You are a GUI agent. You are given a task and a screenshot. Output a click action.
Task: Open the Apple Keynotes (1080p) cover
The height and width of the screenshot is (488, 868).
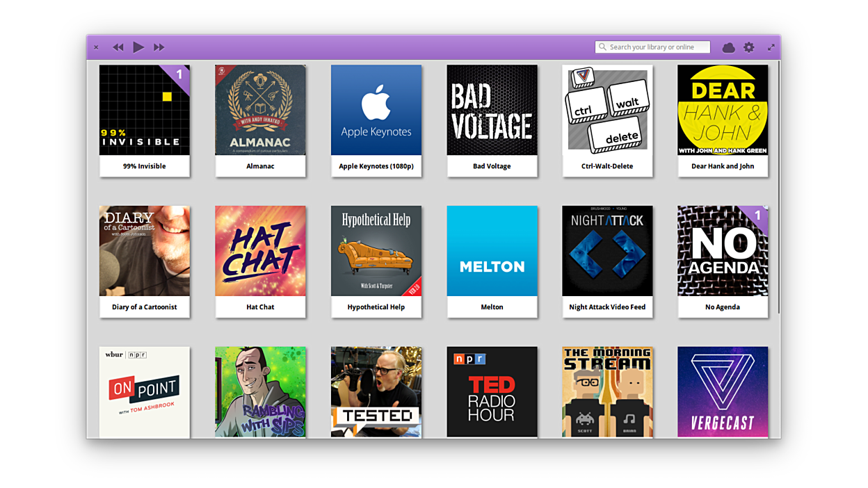click(376, 110)
